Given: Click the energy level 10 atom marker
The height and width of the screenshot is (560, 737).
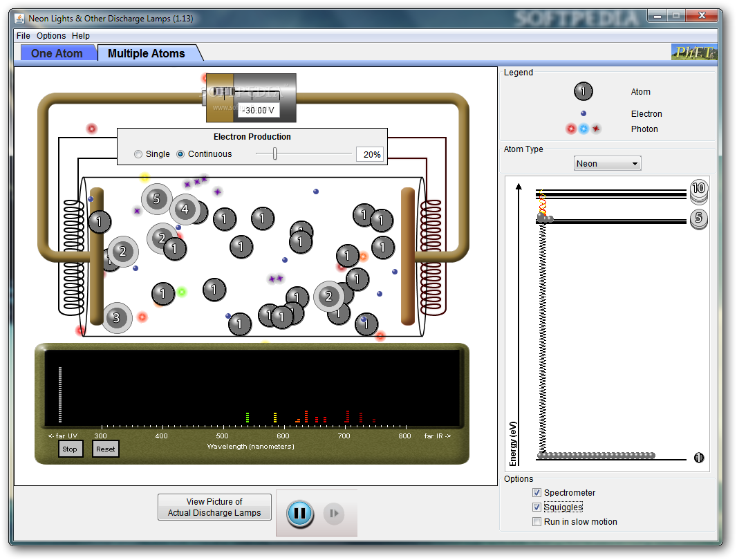Looking at the screenshot, I should click(x=698, y=189).
